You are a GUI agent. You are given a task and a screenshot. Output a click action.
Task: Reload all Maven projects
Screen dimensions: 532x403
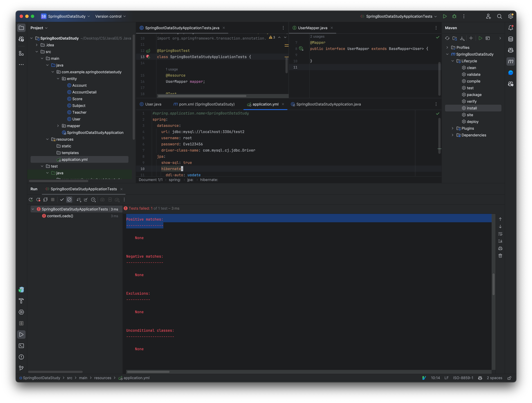[x=447, y=38]
